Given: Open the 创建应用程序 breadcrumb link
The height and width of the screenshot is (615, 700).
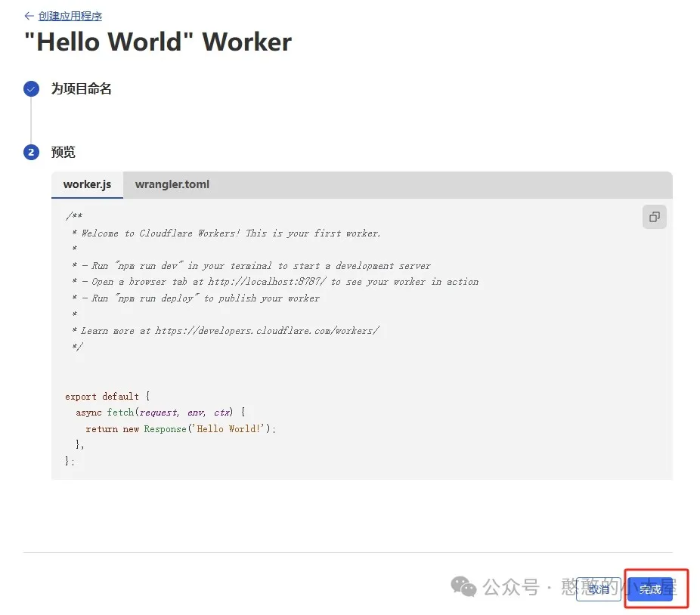Looking at the screenshot, I should point(70,16).
